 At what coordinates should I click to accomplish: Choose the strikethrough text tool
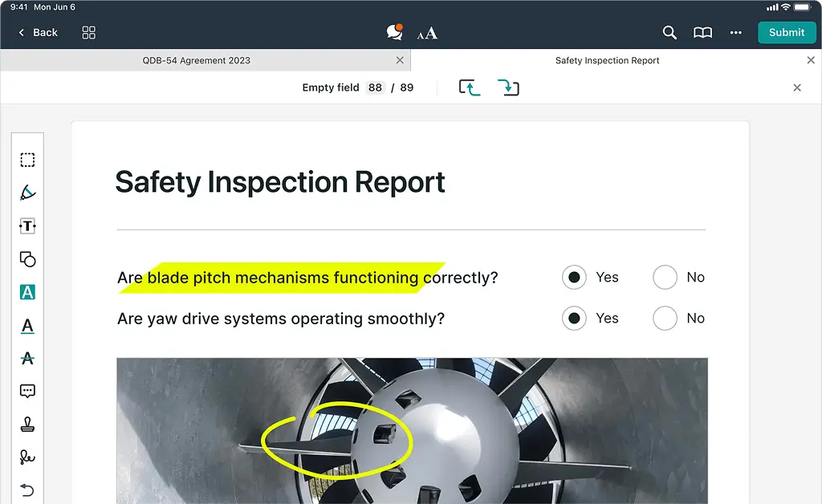click(x=27, y=359)
